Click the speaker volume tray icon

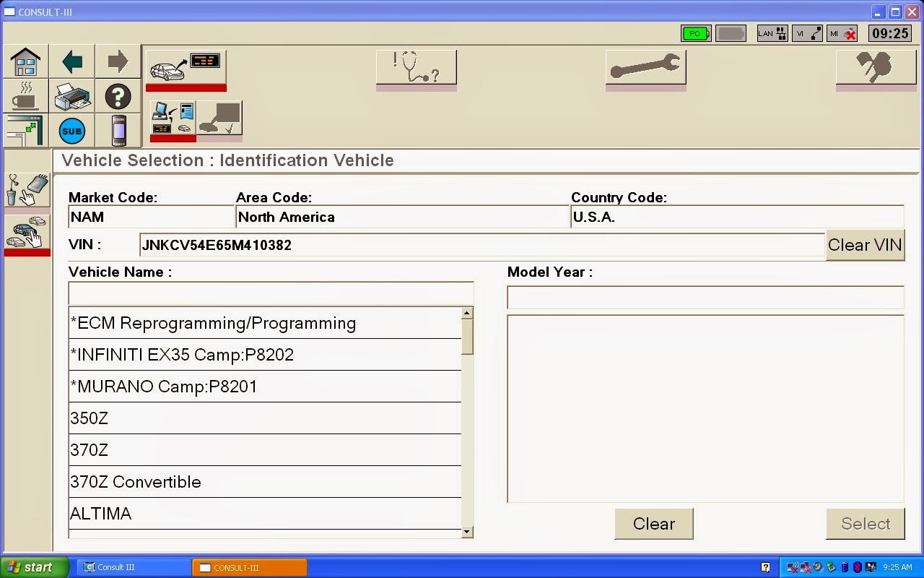(819, 567)
